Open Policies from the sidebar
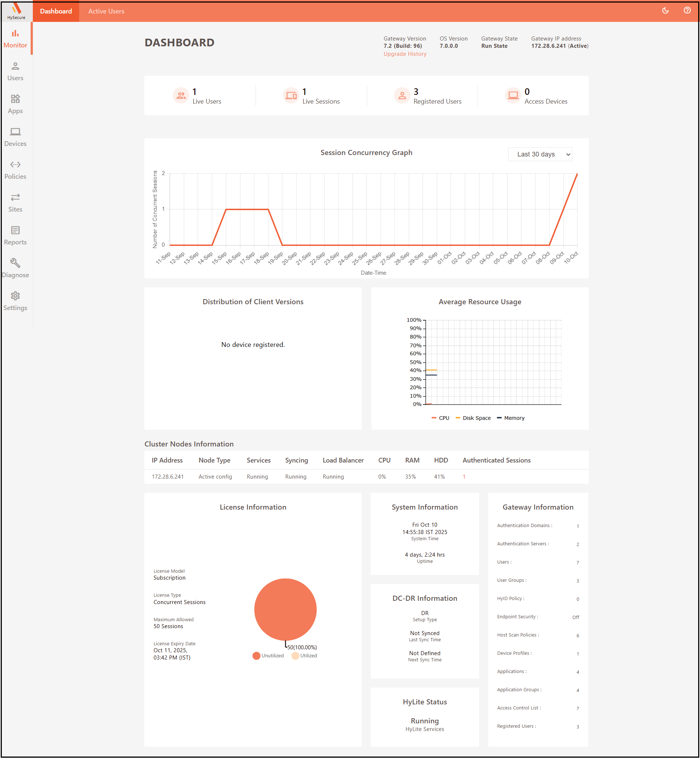Screen dimensions: 700x758 point(15,170)
